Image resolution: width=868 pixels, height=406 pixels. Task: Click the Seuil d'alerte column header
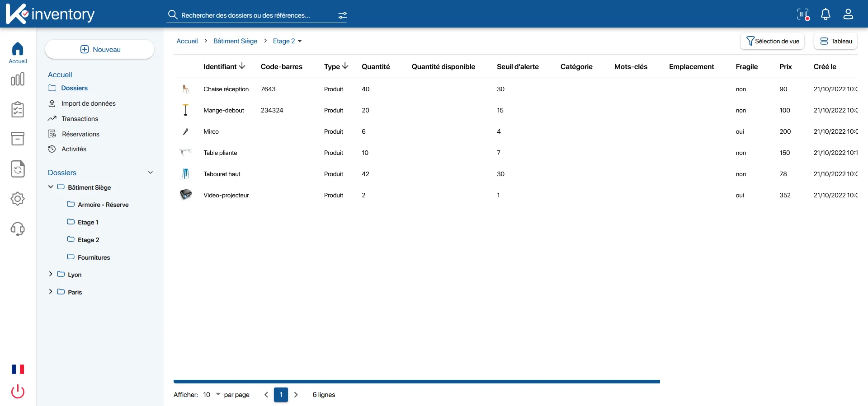pos(518,66)
